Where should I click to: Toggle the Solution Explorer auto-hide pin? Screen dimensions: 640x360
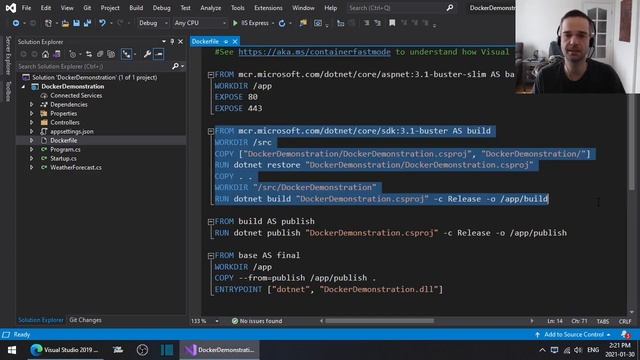[x=172, y=42]
